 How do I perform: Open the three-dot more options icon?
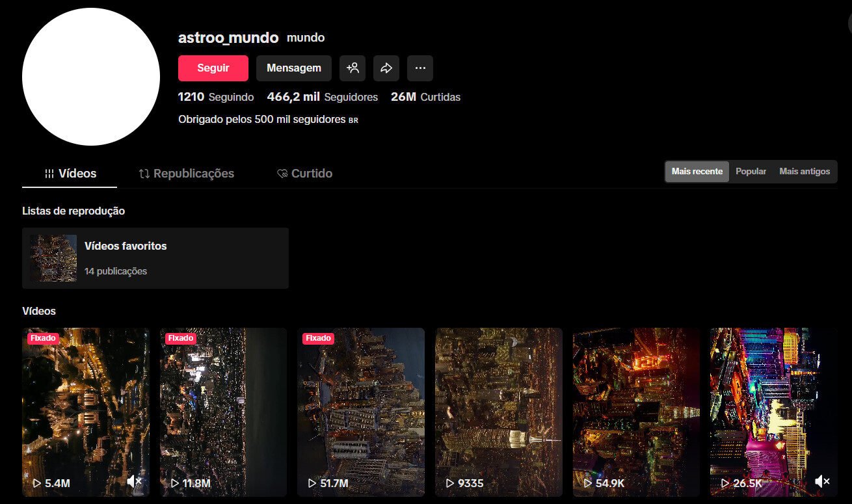[420, 68]
